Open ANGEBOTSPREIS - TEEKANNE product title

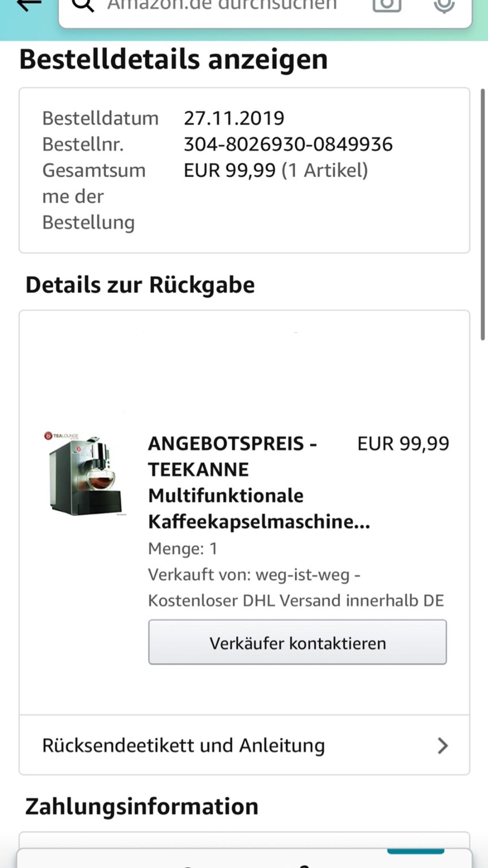coord(259,482)
